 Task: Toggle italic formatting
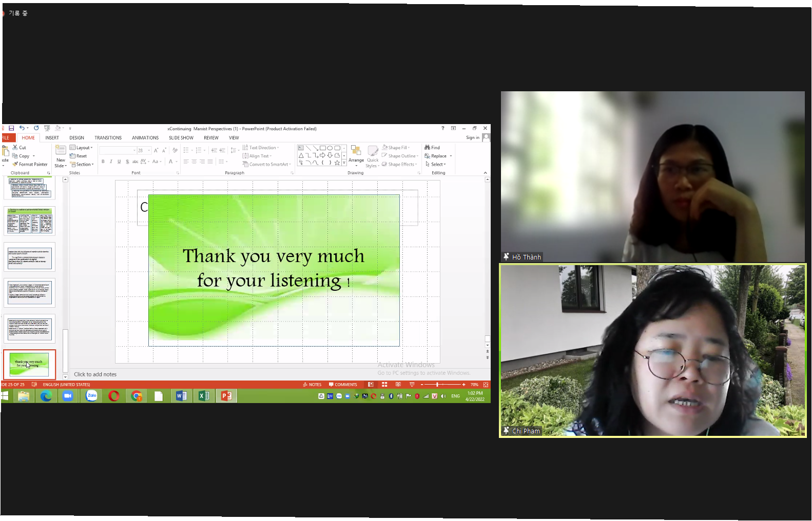click(x=111, y=162)
